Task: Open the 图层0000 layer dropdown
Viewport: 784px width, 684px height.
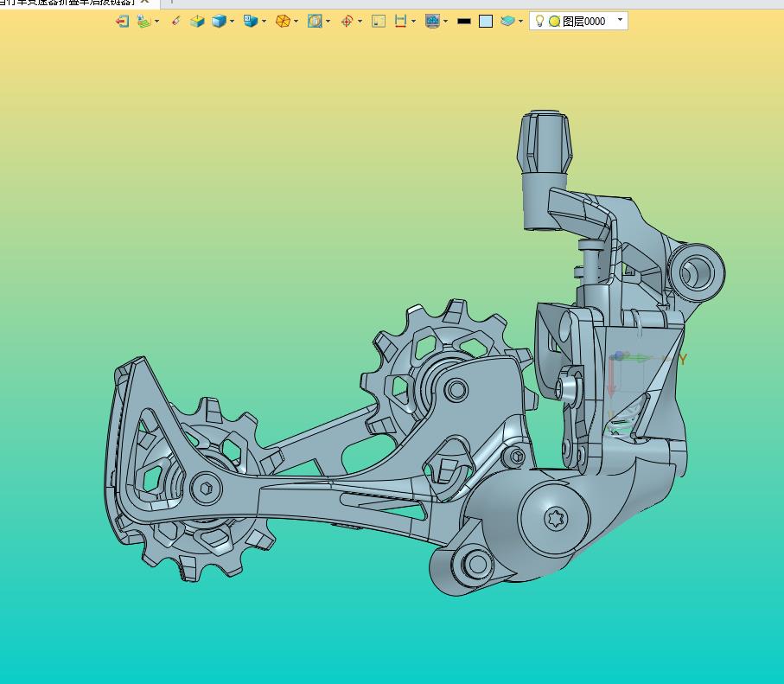Action: 620,20
